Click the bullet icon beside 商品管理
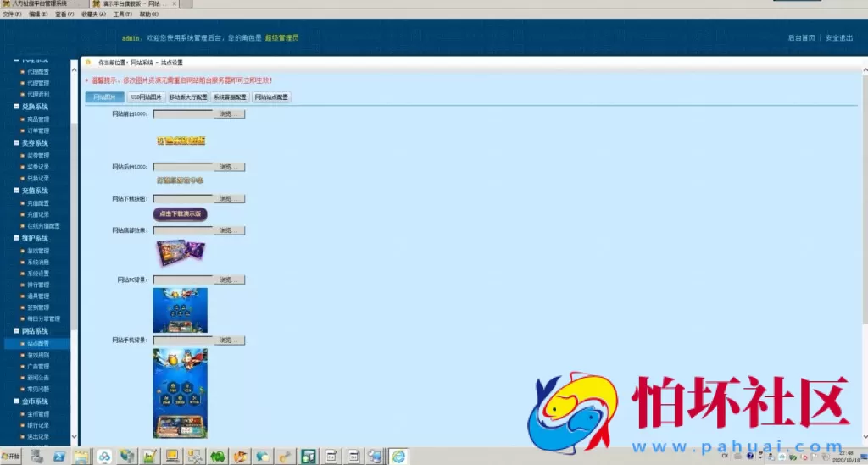 click(23, 119)
